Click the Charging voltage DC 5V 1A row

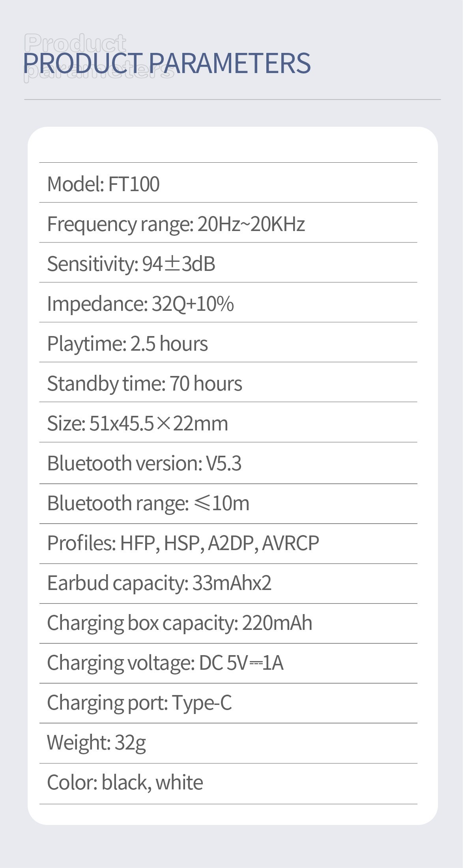tap(165, 663)
